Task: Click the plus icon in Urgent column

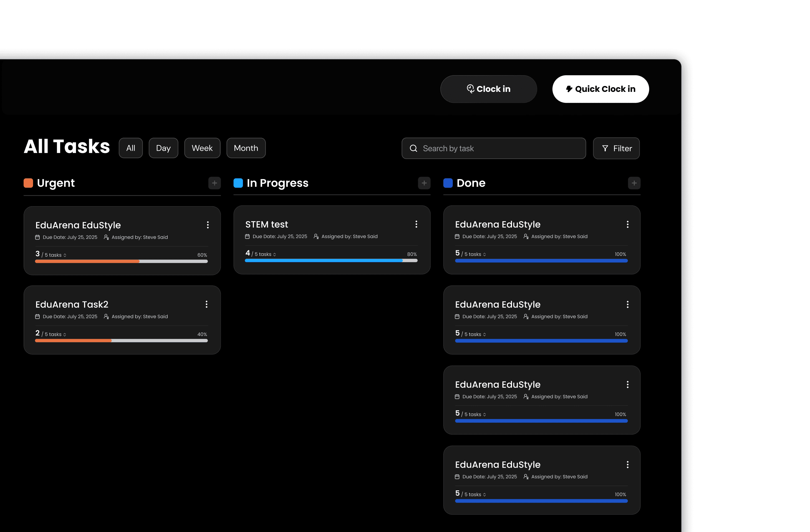Action: [x=215, y=183]
